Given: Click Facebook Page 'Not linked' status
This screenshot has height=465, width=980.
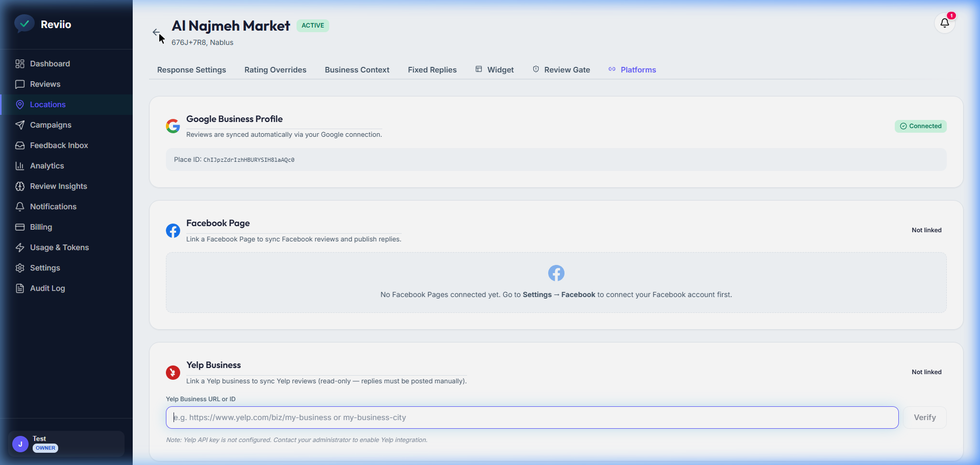Looking at the screenshot, I should 926,230.
